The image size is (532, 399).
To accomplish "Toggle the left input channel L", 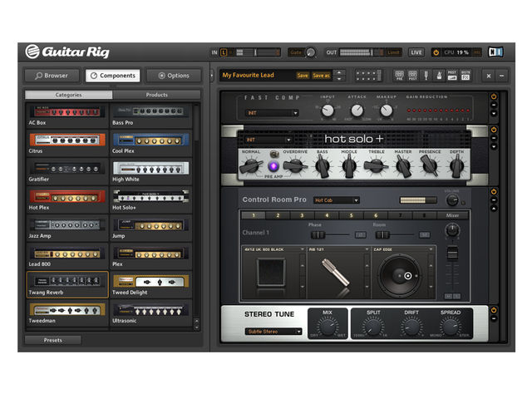I will click(224, 52).
